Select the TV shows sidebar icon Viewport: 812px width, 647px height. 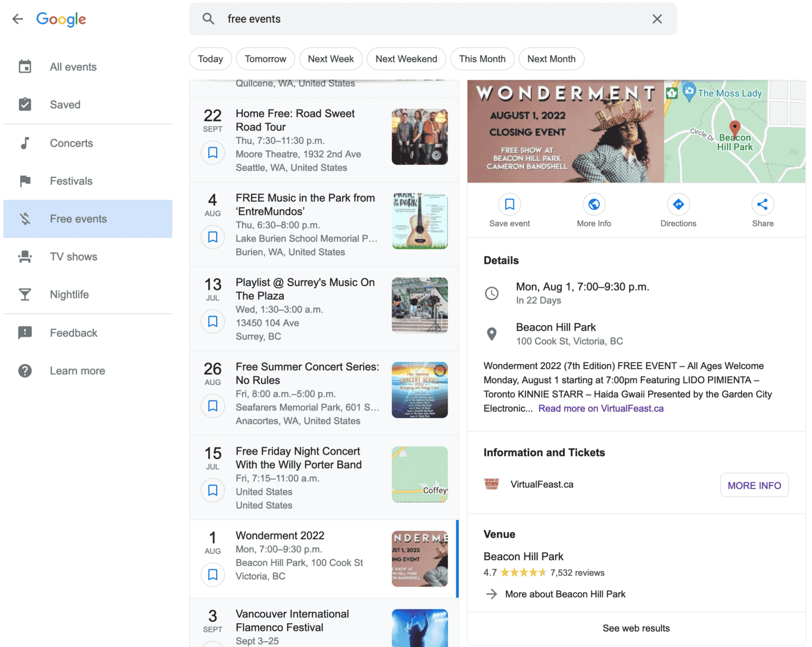(x=25, y=256)
